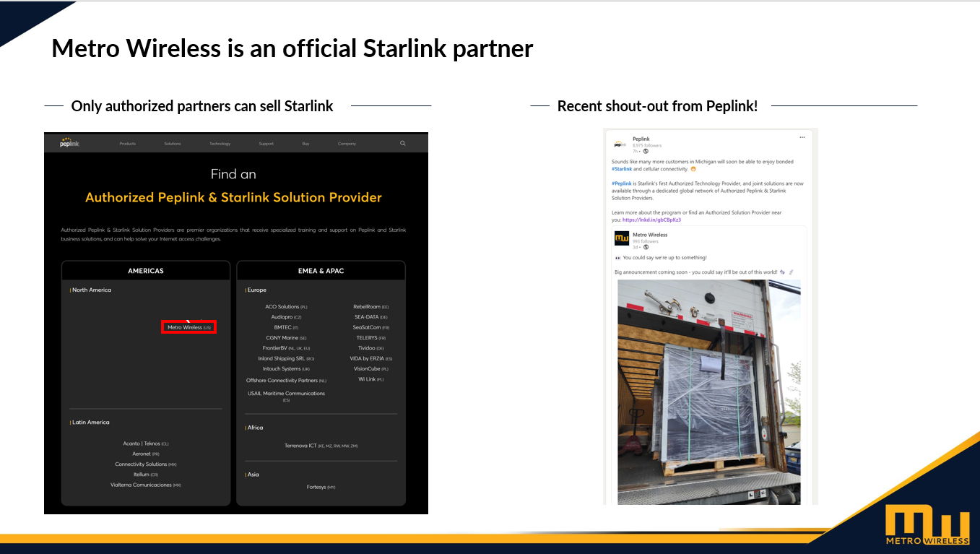This screenshot has width=980, height=554.
Task: Click the VIDA by ERZIA link
Action: (371, 358)
